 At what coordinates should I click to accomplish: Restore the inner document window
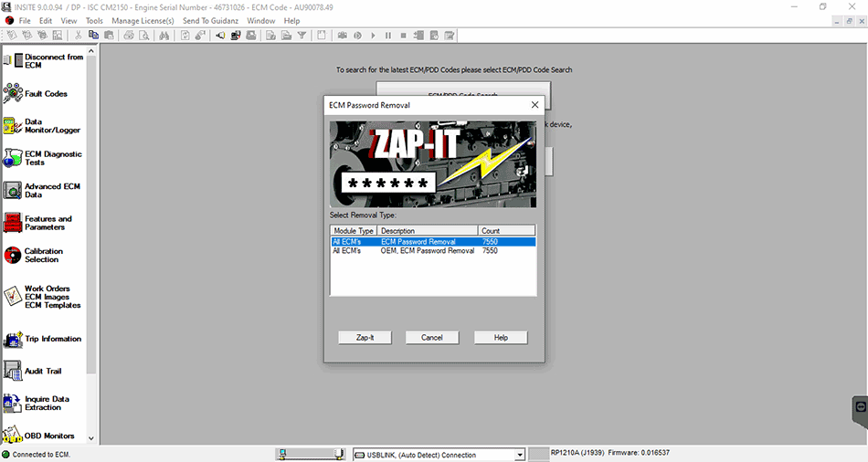(849, 21)
